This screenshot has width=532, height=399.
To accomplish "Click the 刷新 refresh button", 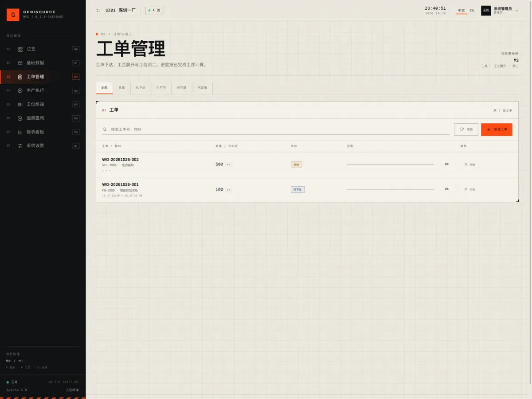I will (466, 129).
